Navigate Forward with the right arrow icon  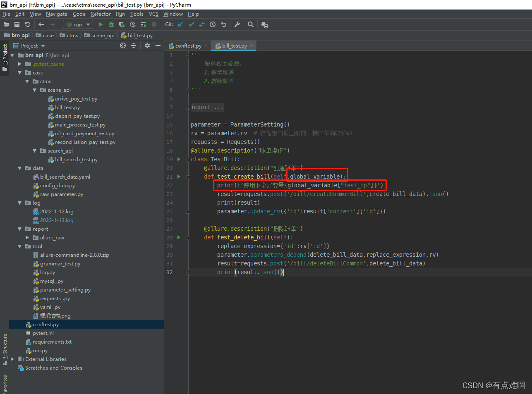click(x=52, y=25)
